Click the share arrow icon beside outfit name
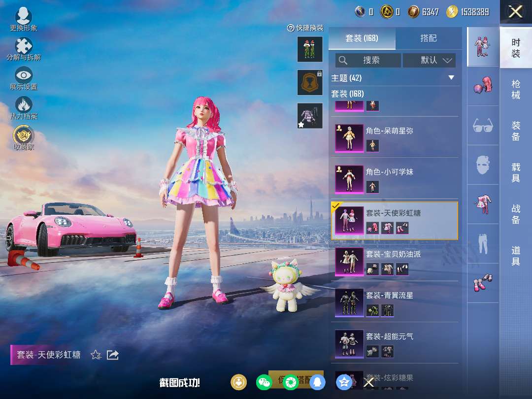This screenshot has width=532, height=399. click(113, 355)
